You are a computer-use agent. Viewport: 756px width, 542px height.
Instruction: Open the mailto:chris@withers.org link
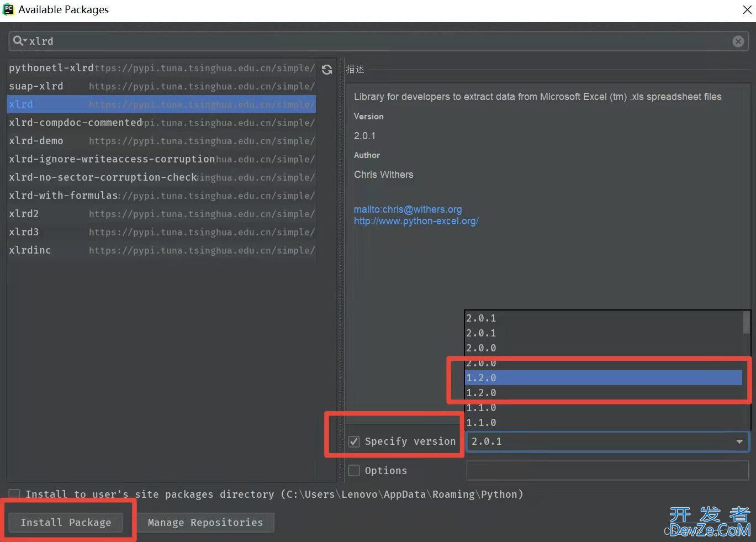pyautogui.click(x=408, y=209)
